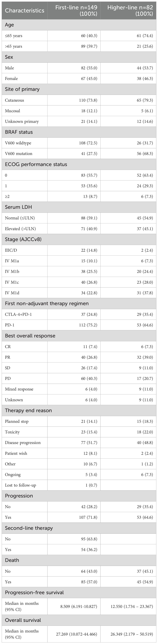
Task: Click the Best overall response heading
Action: coord(30,335)
